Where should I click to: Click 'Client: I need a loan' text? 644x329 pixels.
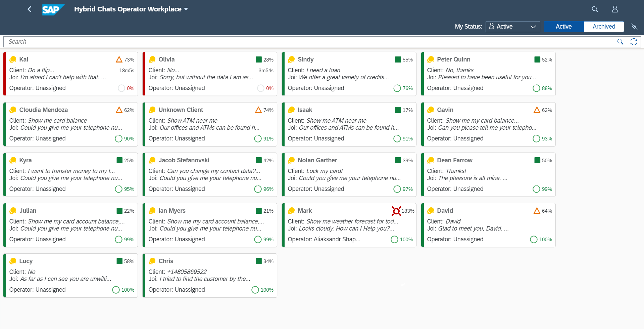(314, 70)
